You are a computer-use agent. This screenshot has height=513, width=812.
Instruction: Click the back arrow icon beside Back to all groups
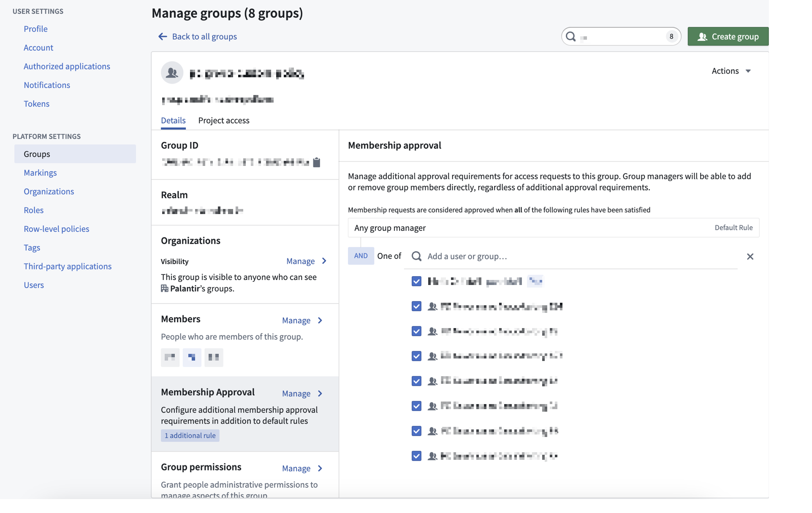(163, 37)
